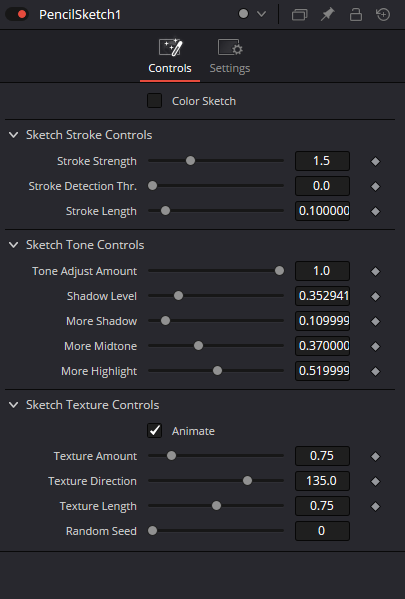The height and width of the screenshot is (599, 405).
Task: Lock the PencilSketch1 node
Action: pyautogui.click(x=356, y=15)
